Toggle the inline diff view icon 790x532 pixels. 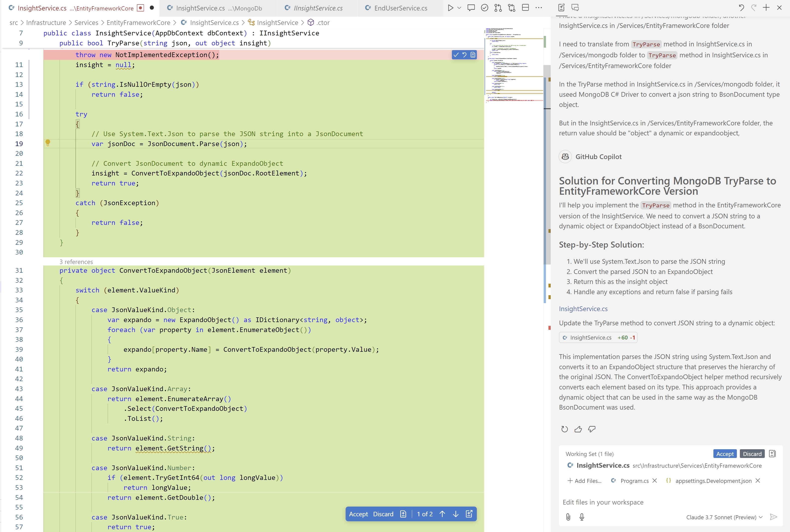[473, 55]
